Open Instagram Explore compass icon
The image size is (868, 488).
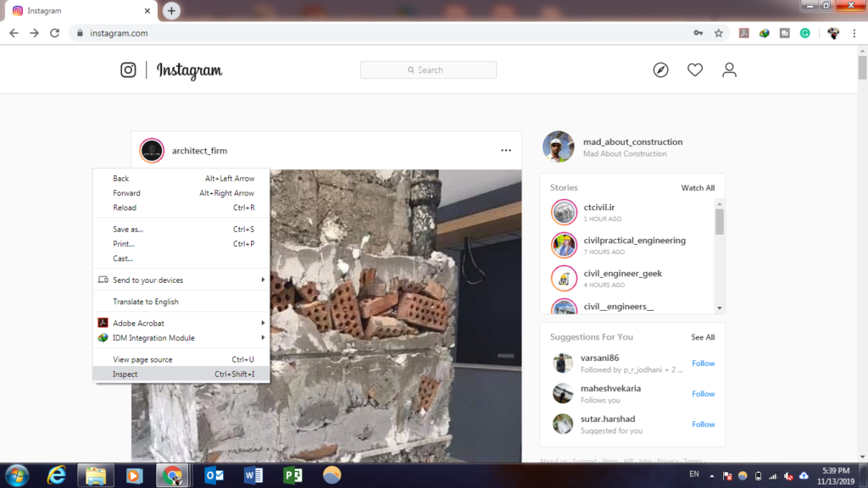point(661,70)
